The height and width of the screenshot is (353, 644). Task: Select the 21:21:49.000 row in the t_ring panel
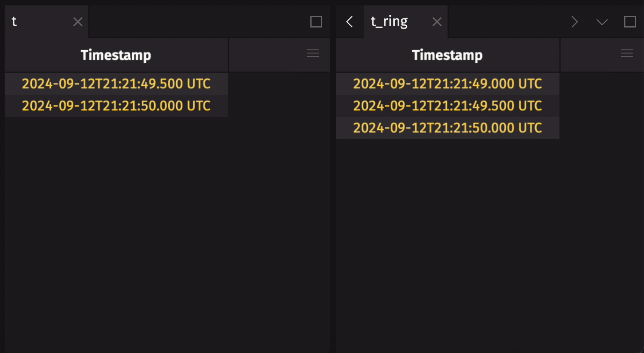[x=448, y=84]
